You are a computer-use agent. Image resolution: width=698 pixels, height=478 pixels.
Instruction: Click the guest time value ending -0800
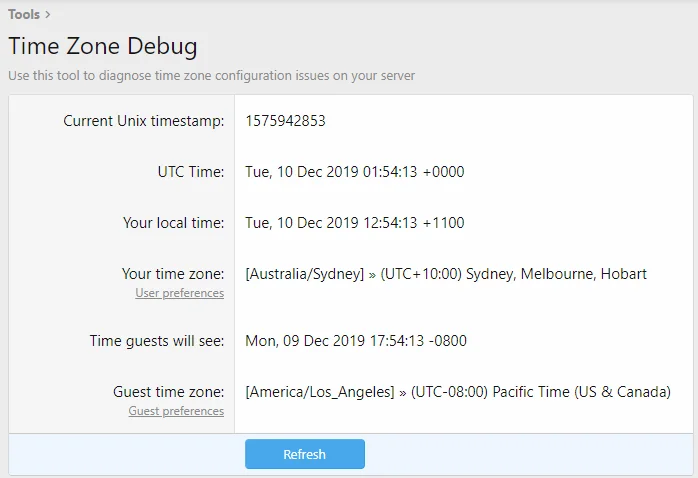click(355, 341)
